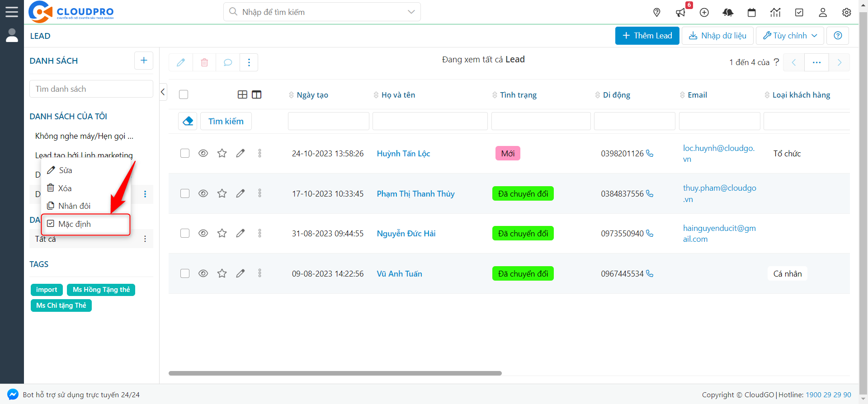
Task: Filter by Ms Hồng Tặng thẻ tag
Action: [x=101, y=290]
